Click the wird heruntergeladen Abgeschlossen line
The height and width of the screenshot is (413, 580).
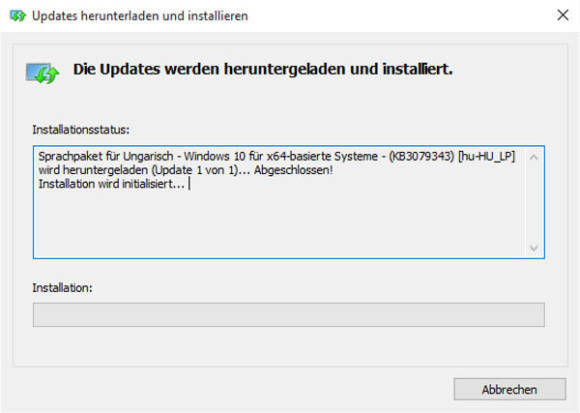pos(185,170)
